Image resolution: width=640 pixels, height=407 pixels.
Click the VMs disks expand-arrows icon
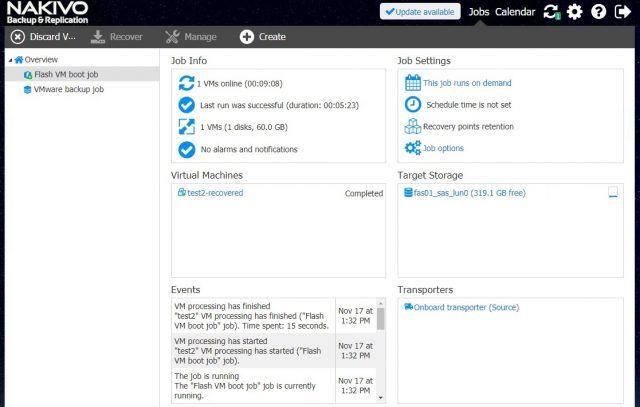tap(187, 127)
